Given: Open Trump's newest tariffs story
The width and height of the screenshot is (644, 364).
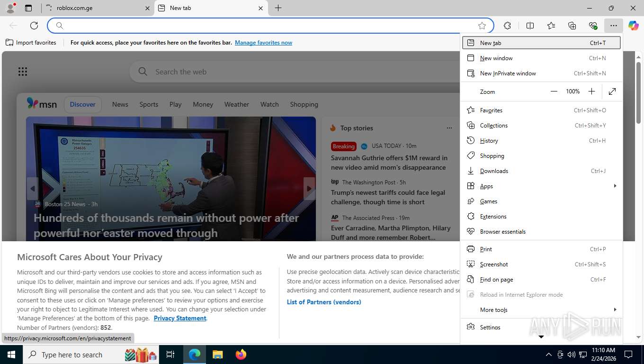Looking at the screenshot, I should (x=388, y=197).
